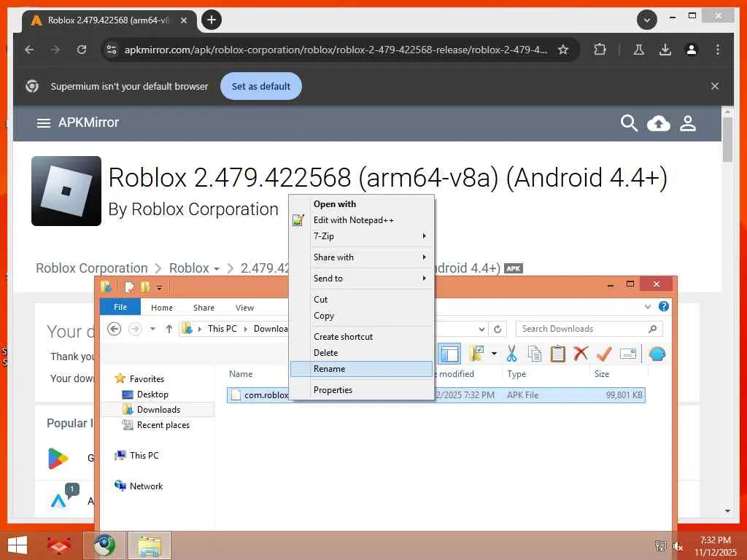Expand the 7-Zip submenu

point(362,236)
